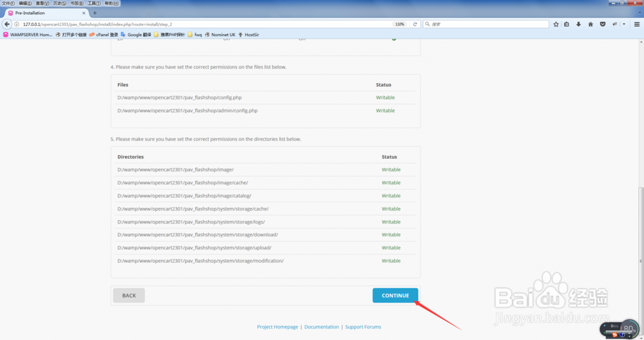Open the Support Forums link
The width and height of the screenshot is (644, 340).
click(363, 327)
